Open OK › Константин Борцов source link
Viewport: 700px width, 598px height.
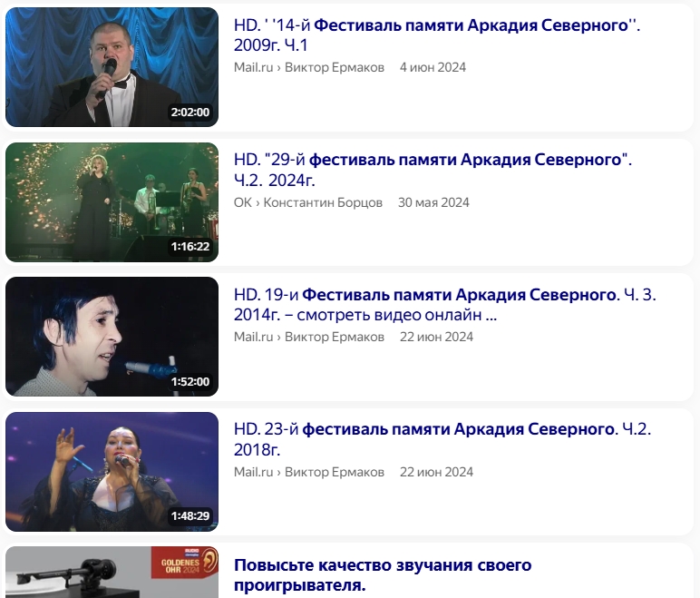coord(308,202)
